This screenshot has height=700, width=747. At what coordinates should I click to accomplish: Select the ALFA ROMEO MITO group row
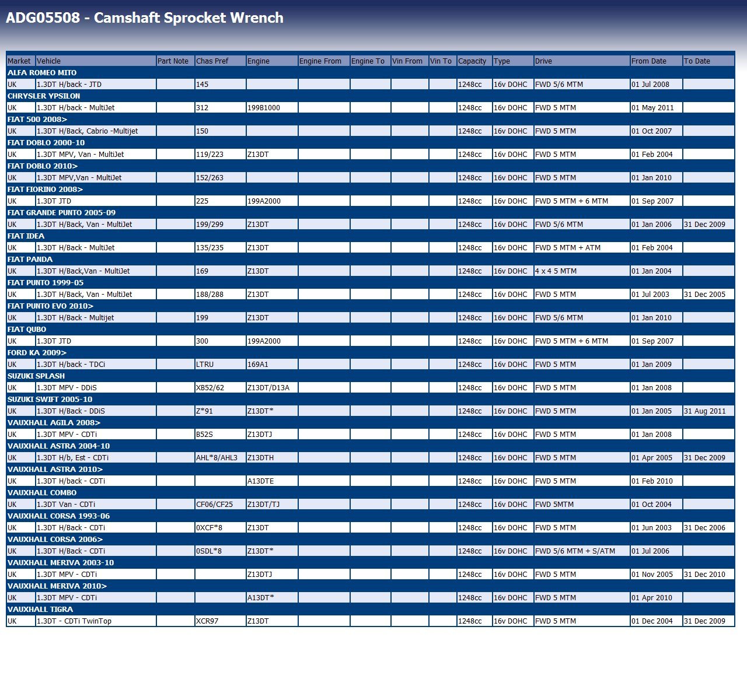pos(371,72)
